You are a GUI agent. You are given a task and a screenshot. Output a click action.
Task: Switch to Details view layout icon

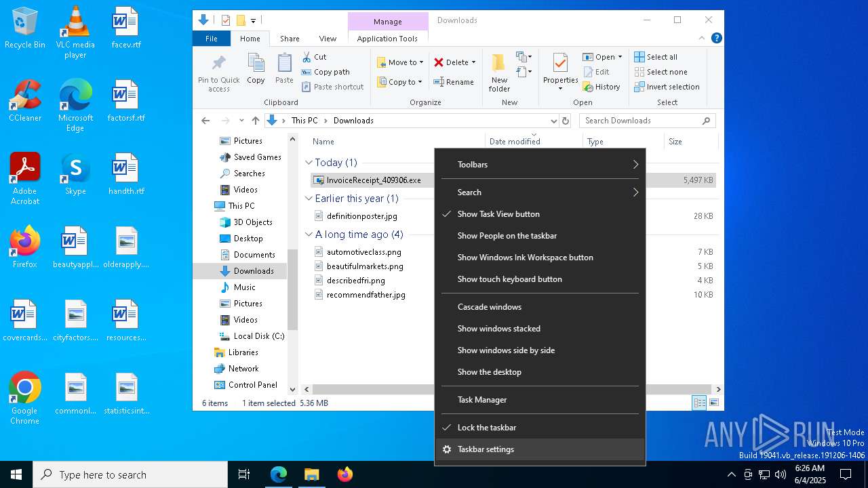pos(699,403)
